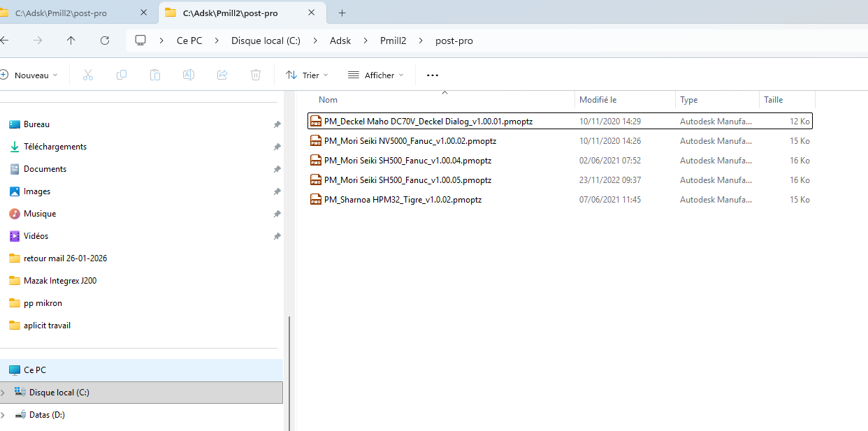Screen dimensions: 868x431
Task: Navigate to Pmill2 in breadcrumb
Action: [393, 41]
